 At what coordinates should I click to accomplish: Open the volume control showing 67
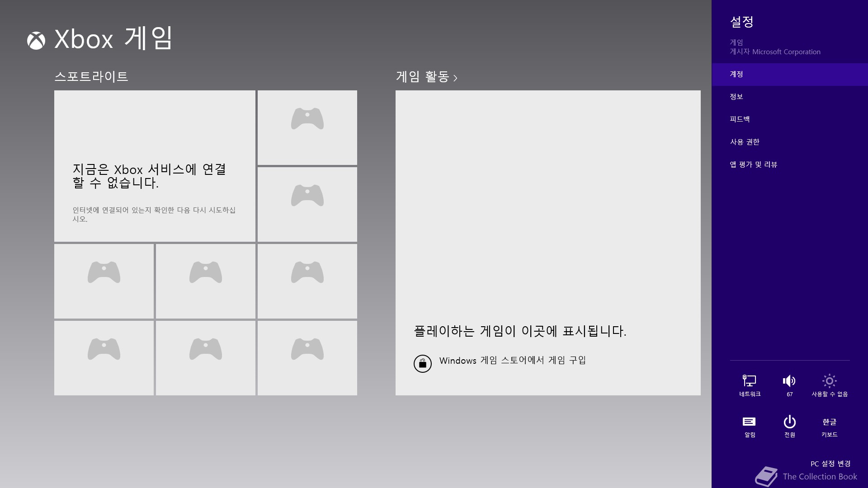coord(789,385)
